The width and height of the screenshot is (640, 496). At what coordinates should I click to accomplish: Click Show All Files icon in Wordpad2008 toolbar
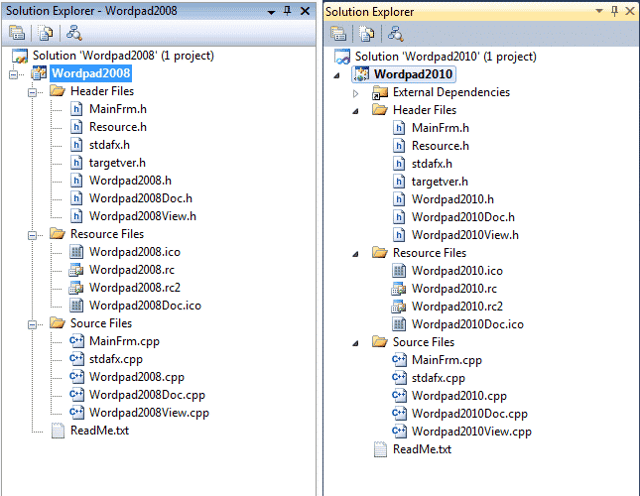click(46, 33)
